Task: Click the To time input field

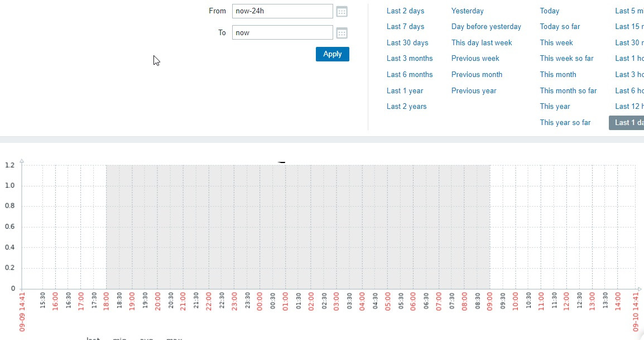Action: pos(282,32)
